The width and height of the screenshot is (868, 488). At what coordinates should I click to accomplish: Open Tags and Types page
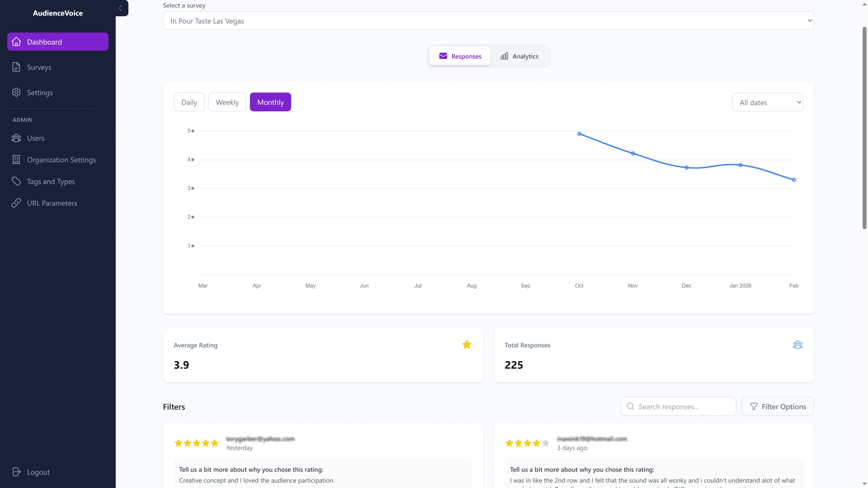click(x=51, y=182)
